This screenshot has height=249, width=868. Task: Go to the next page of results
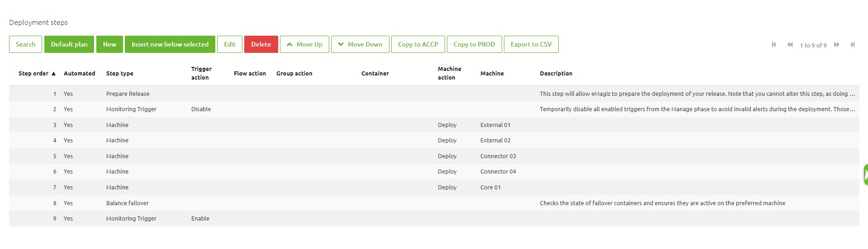837,45
